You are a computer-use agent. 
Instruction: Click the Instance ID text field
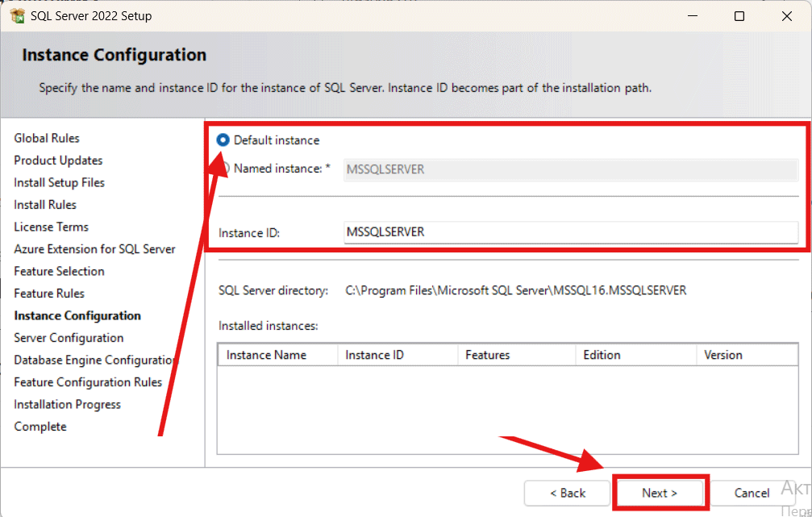[x=570, y=232]
